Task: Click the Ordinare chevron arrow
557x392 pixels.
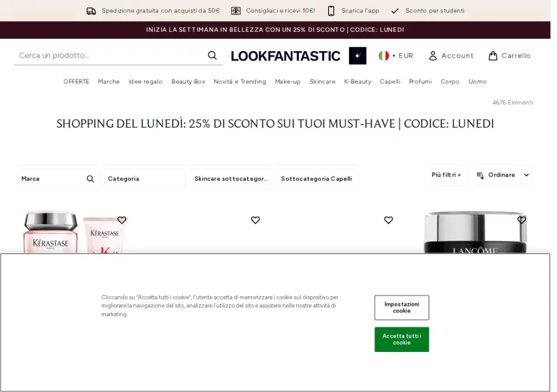Action: tap(526, 175)
